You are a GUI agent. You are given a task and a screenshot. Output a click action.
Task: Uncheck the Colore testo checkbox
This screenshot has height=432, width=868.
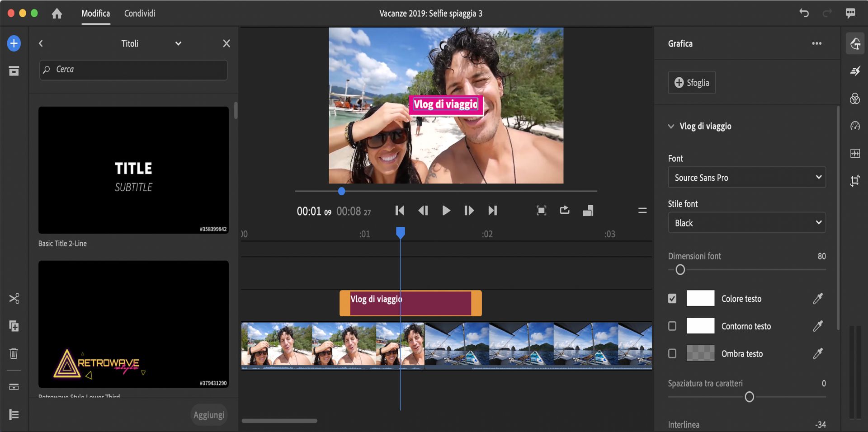[x=672, y=298]
